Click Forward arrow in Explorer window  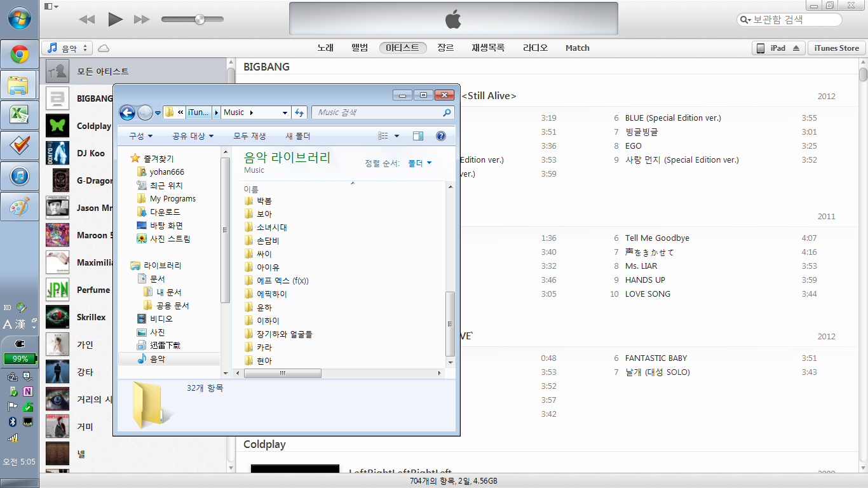tap(145, 112)
